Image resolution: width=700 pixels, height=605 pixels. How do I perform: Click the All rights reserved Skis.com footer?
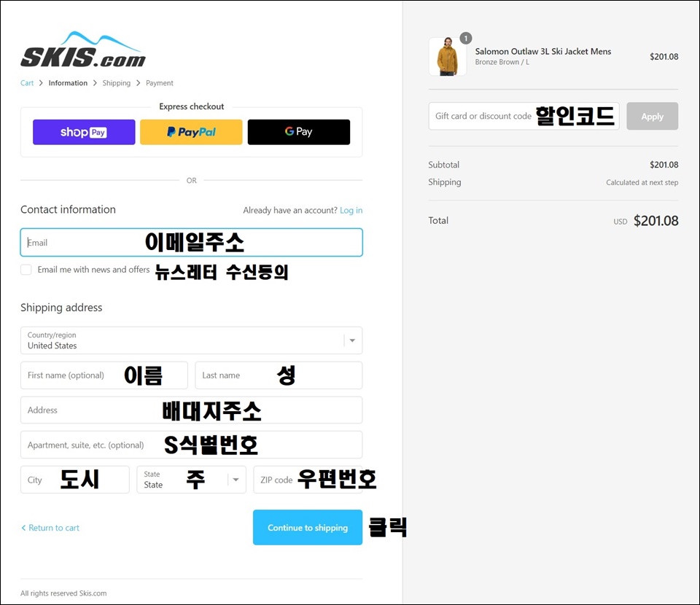pyautogui.click(x=63, y=593)
